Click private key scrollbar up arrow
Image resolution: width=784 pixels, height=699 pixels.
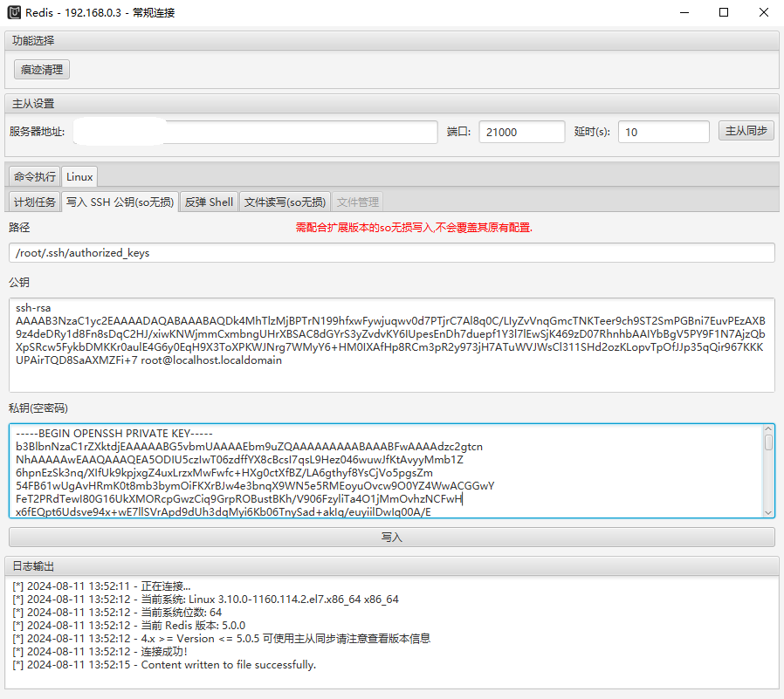click(x=768, y=429)
